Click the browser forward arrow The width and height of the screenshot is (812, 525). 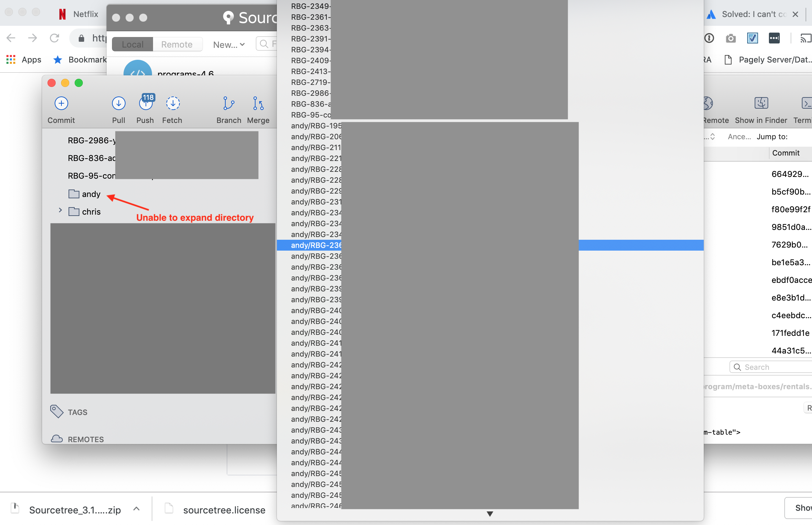32,38
